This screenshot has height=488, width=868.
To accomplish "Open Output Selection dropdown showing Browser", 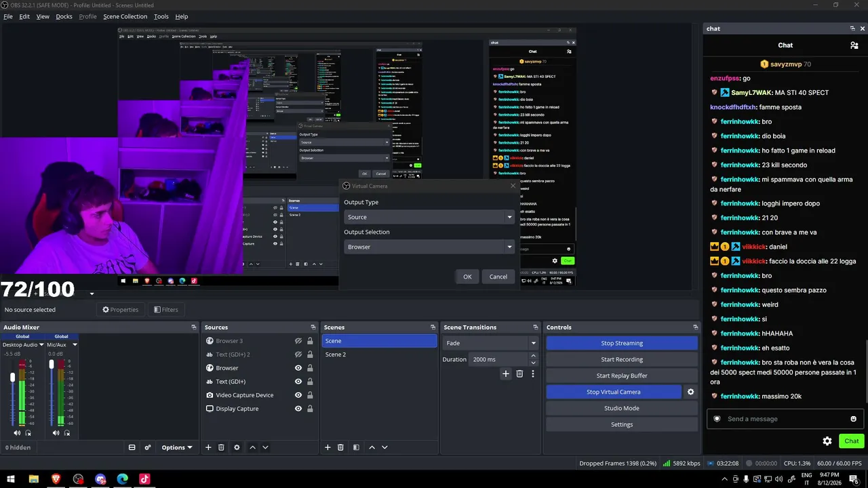I will [429, 247].
